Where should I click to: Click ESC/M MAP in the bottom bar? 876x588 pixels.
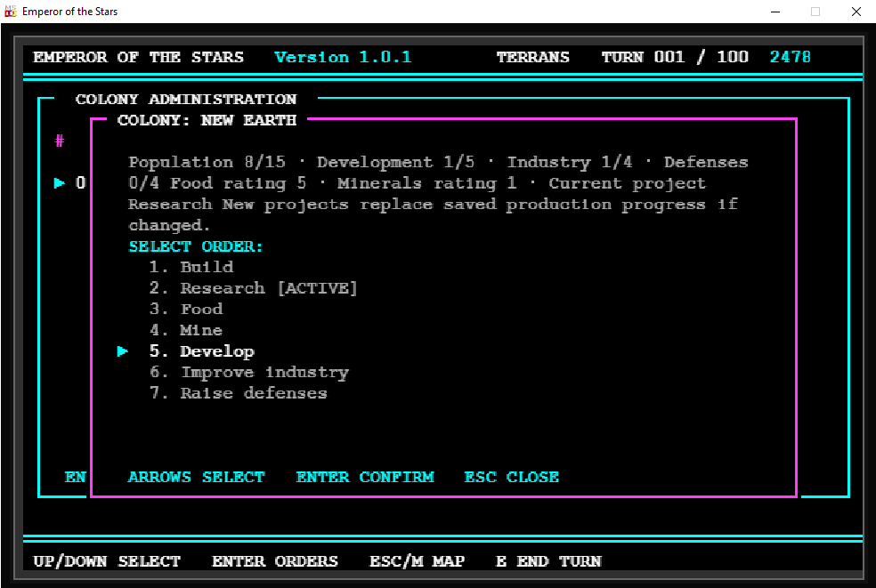click(x=417, y=561)
